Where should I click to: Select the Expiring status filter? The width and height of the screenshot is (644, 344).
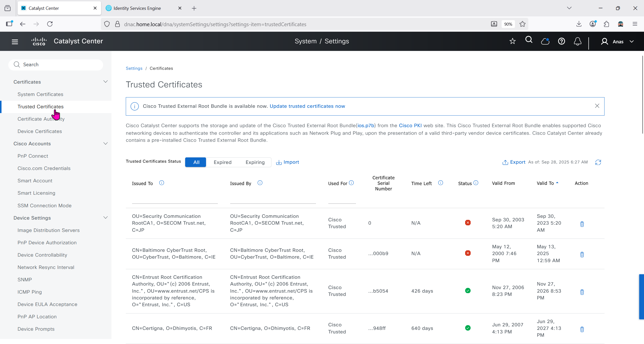click(x=255, y=162)
